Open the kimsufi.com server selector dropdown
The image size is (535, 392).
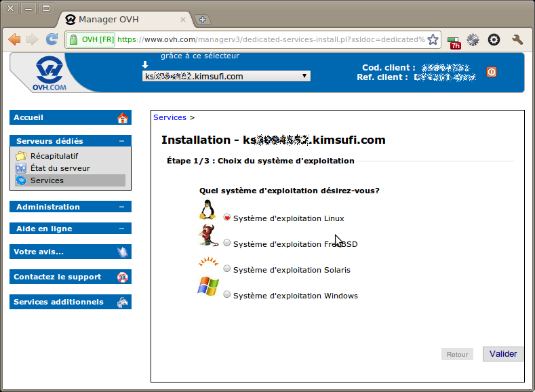point(226,76)
